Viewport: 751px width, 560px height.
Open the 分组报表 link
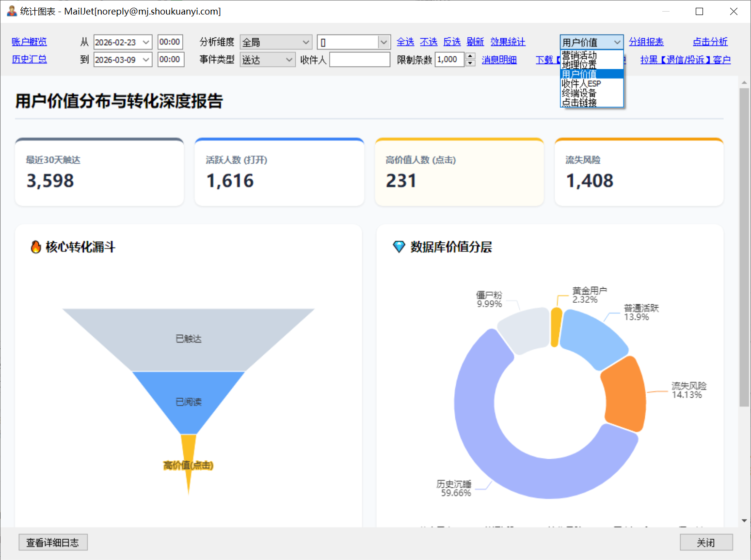click(x=646, y=42)
